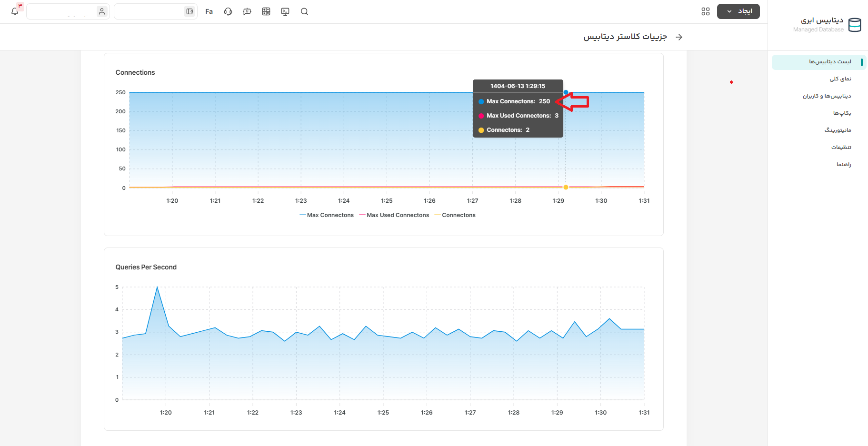Switch language using the Fa selector
This screenshot has width=868, height=446.
tap(209, 11)
